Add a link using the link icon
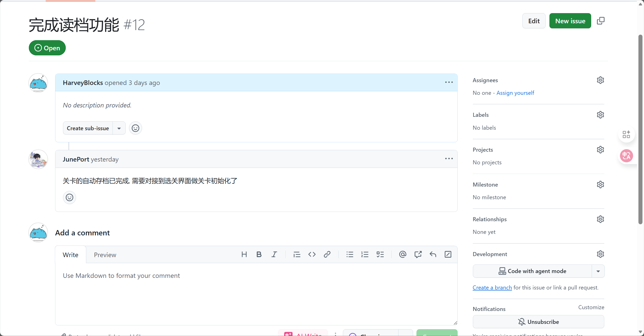The image size is (644, 336). coord(327,254)
